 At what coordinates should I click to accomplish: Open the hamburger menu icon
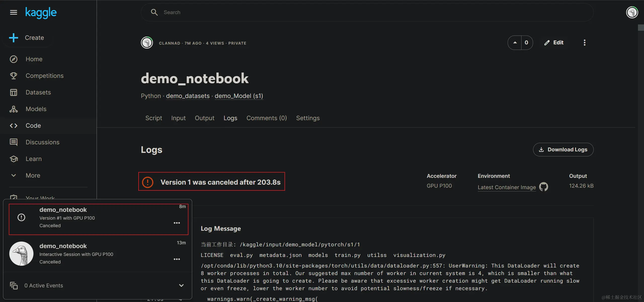click(14, 12)
